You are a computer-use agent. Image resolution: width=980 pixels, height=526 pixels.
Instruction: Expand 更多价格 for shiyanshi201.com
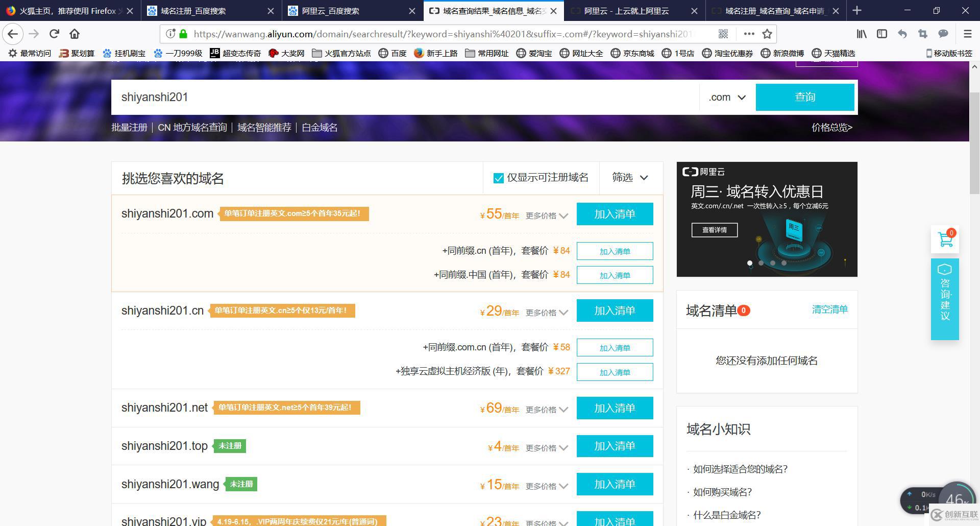point(547,216)
